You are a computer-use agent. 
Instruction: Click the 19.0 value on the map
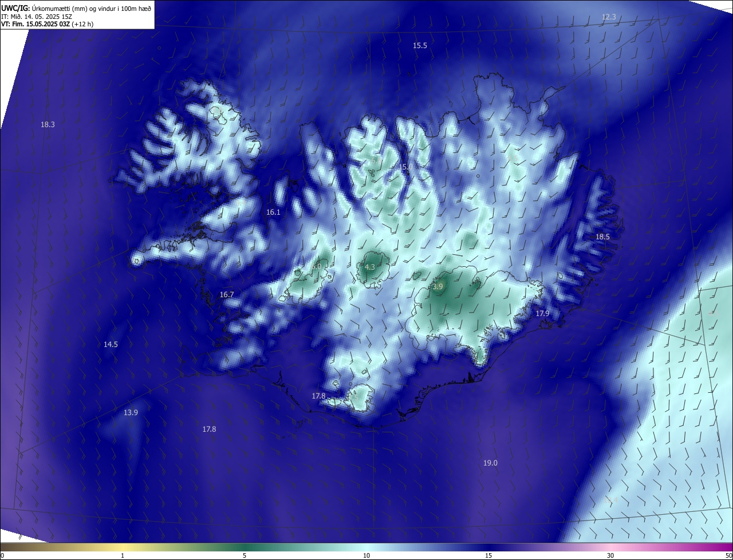click(x=490, y=463)
